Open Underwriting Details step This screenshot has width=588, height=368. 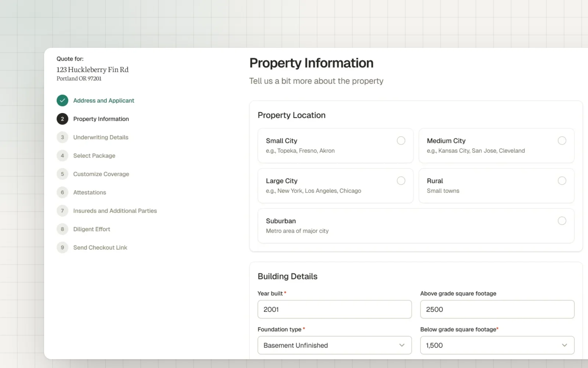(101, 137)
